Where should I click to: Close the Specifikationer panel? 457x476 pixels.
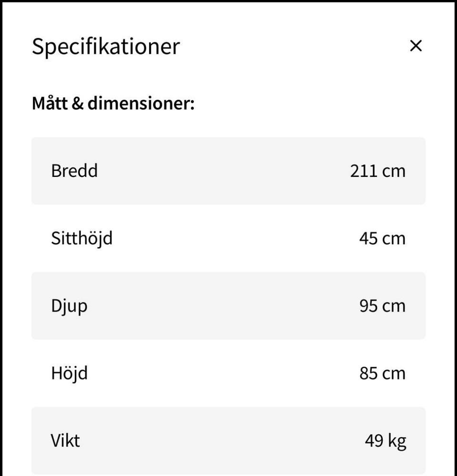[x=416, y=46]
